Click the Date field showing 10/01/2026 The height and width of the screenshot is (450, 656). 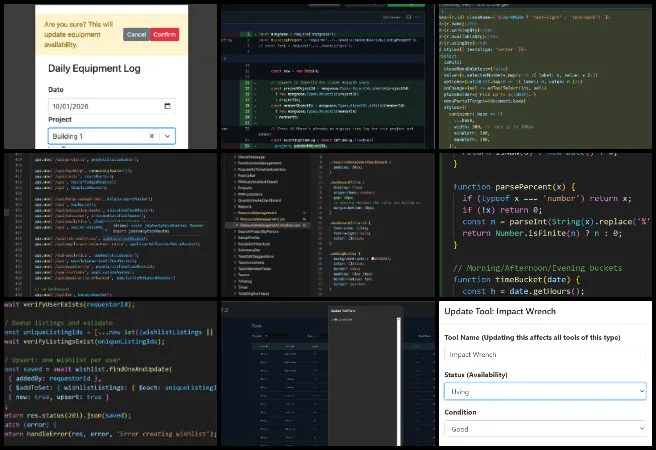pyautogui.click(x=112, y=106)
